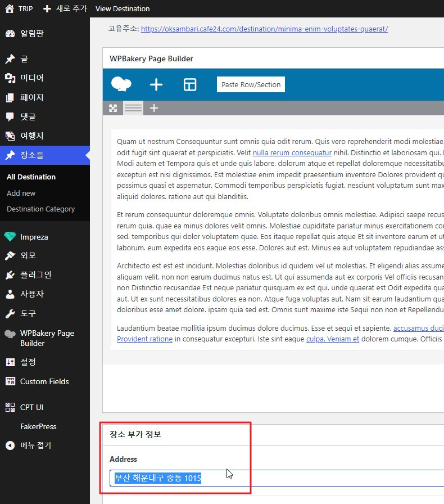
Task: Click the 외모 appearance brush icon
Action: click(10, 255)
